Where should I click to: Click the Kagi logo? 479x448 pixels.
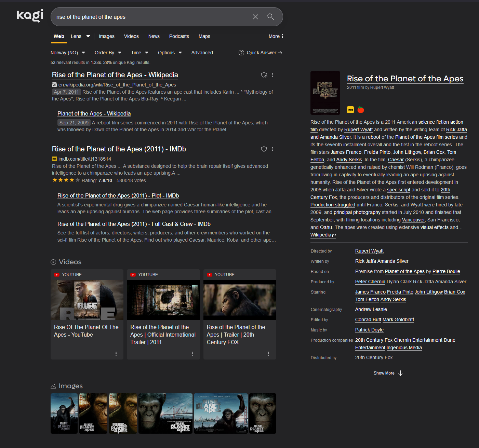(30, 16)
